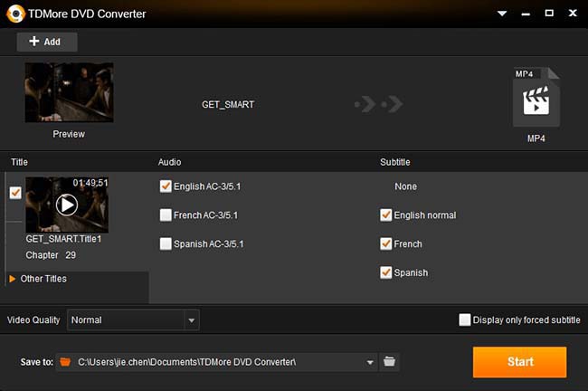This screenshot has height=391, width=588.
Task: Uncheck English AC-3/5.1 audio track
Action: (166, 186)
